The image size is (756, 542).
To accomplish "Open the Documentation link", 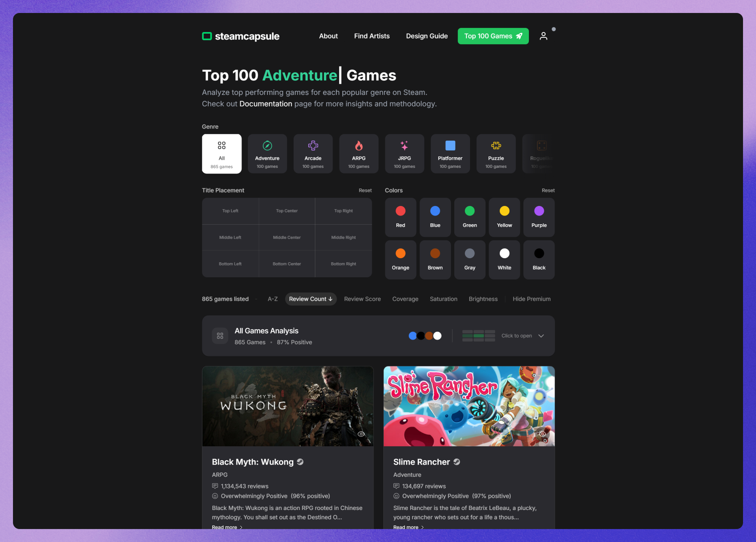I will (266, 104).
